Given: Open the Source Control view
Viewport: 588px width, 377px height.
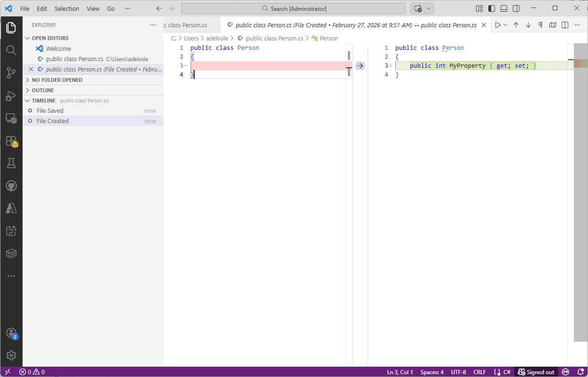Looking at the screenshot, I should [x=11, y=72].
